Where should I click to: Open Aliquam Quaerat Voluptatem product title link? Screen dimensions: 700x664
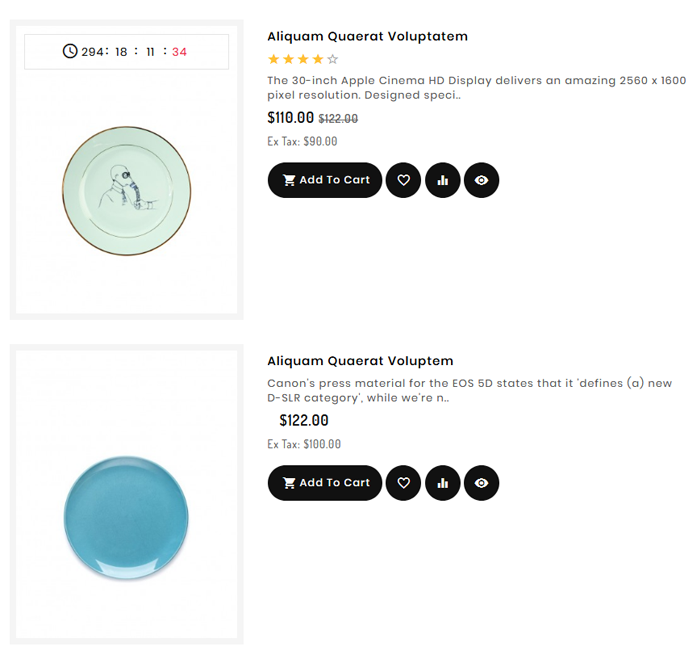pos(367,37)
